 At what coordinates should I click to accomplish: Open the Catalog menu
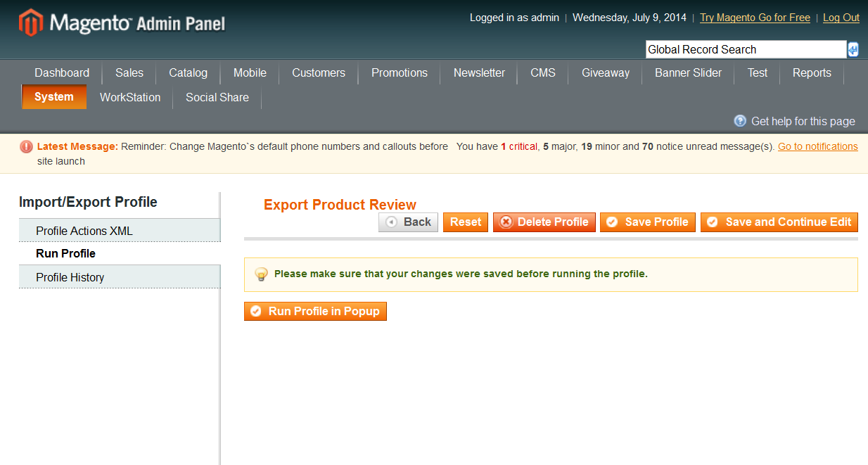(189, 73)
